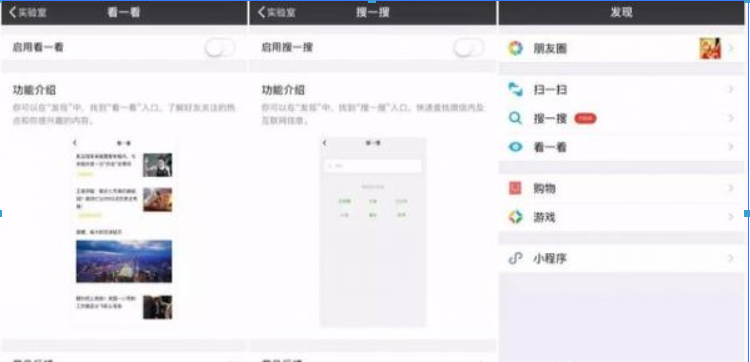Viewport: 750px width, 362px height.
Task: Expand the 游戏 row chevron
Action: 731,217
